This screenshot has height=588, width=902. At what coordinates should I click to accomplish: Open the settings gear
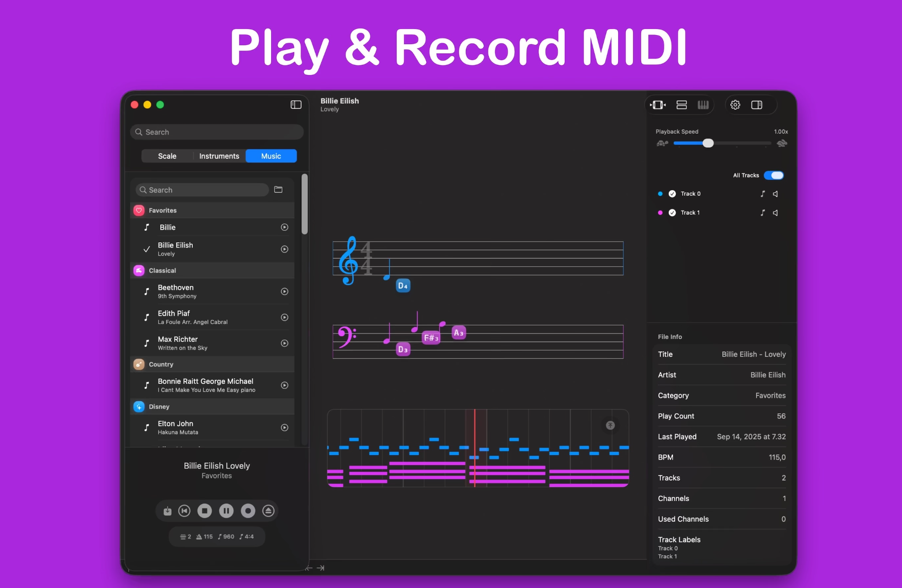735,105
